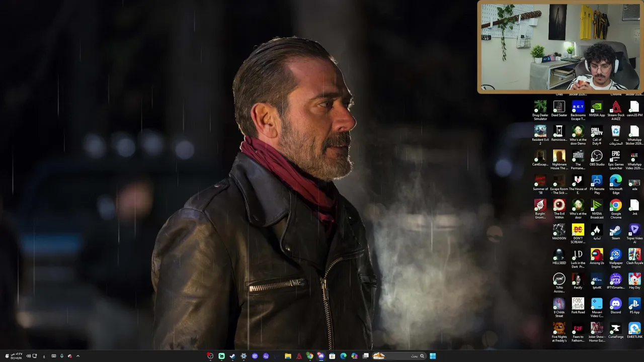Open Wallpaper Engine shortcut
Image resolution: width=644 pixels, height=362 pixels.
click(616, 258)
